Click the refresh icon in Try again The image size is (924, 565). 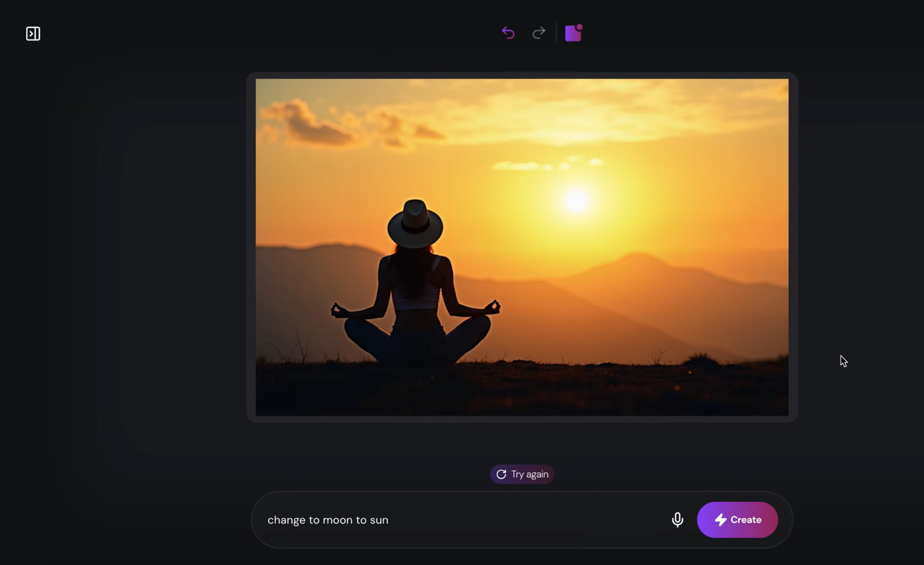[501, 474]
